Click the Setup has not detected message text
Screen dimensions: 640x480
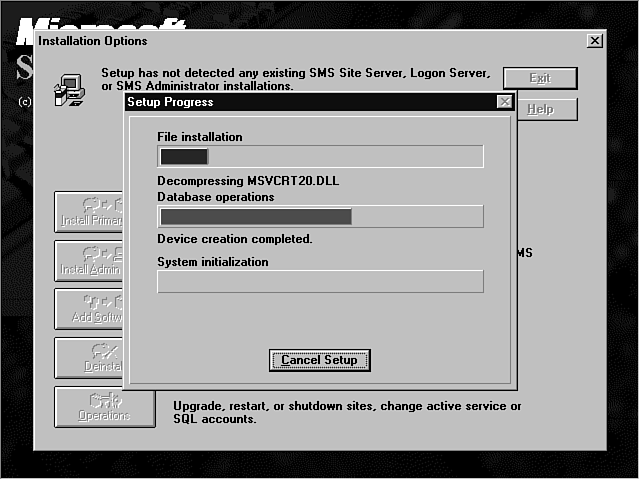[296, 80]
